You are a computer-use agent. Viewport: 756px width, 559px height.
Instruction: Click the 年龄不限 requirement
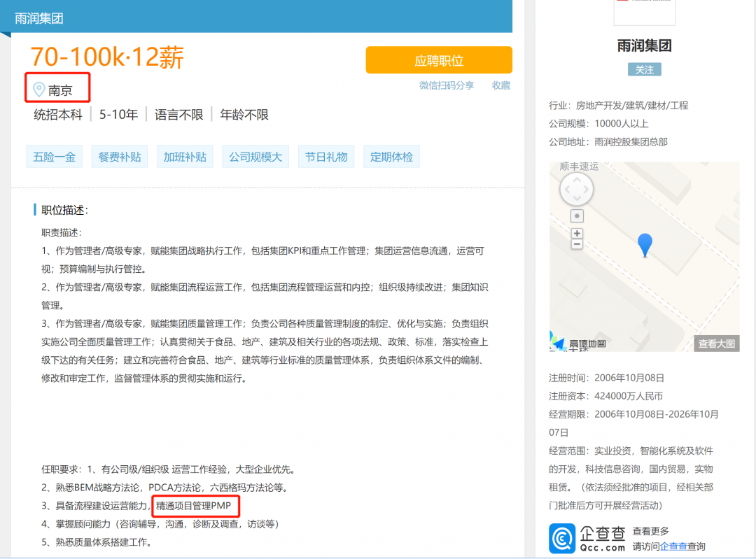[x=244, y=115]
